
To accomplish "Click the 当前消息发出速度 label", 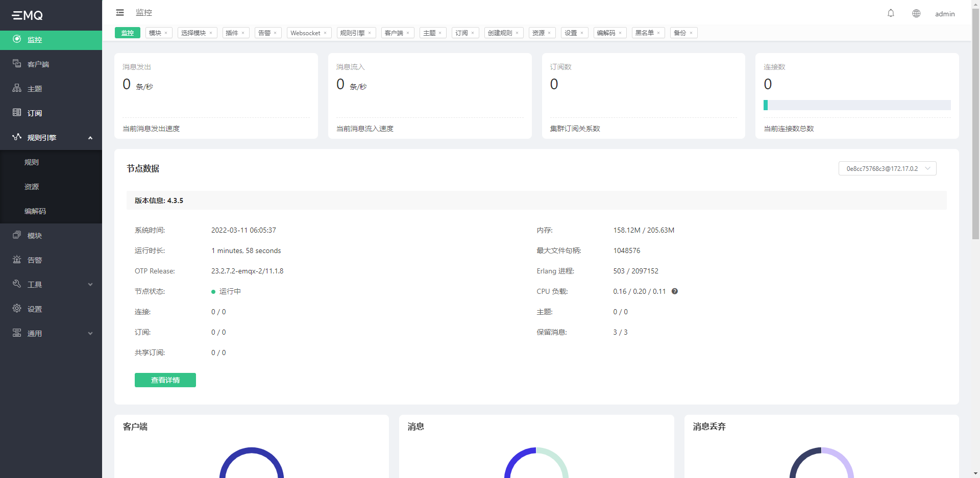I will click(151, 129).
